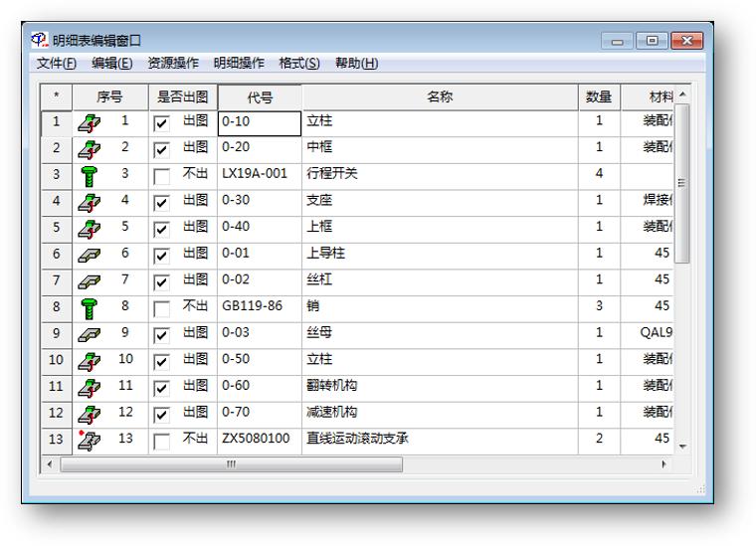The image size is (756, 546).
Task: Uncheck 出图 checkbox for 0-50 立柱
Action: [161, 362]
